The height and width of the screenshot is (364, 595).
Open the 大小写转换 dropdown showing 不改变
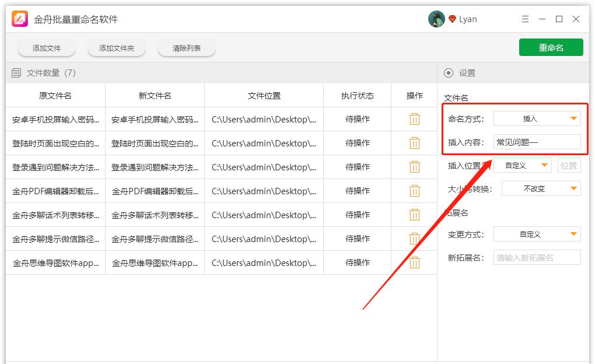pyautogui.click(x=541, y=188)
